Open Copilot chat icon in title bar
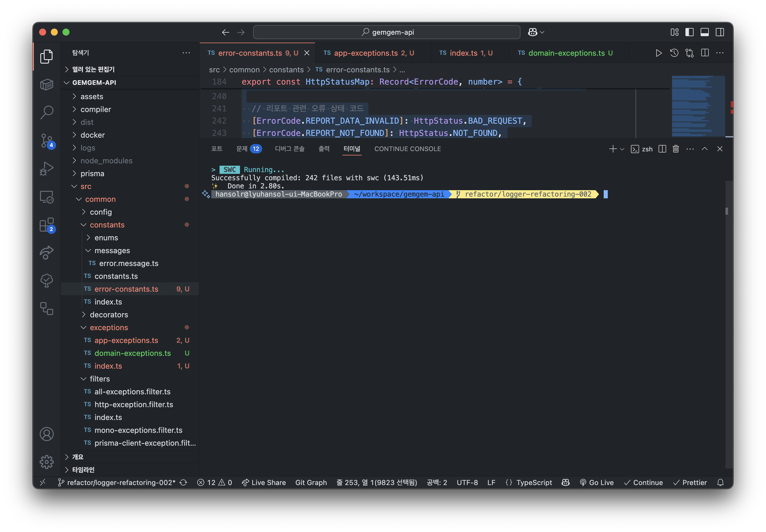 click(x=532, y=32)
